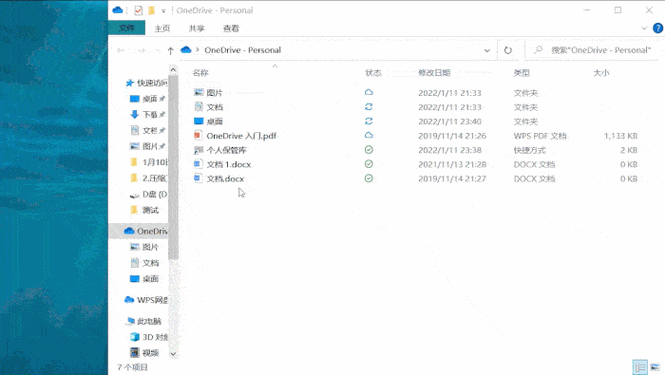Select the 文档 1.docx file icon
This screenshot has height=375, width=665.
point(198,164)
